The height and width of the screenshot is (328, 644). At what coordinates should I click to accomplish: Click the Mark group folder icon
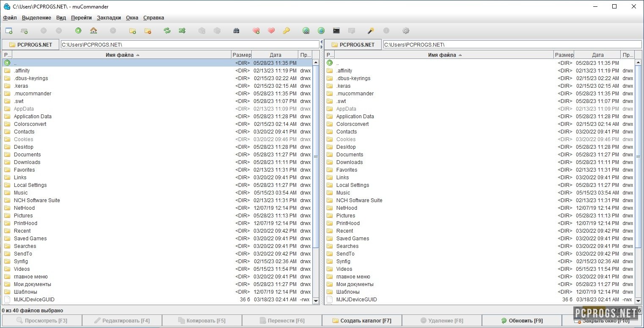point(132,31)
